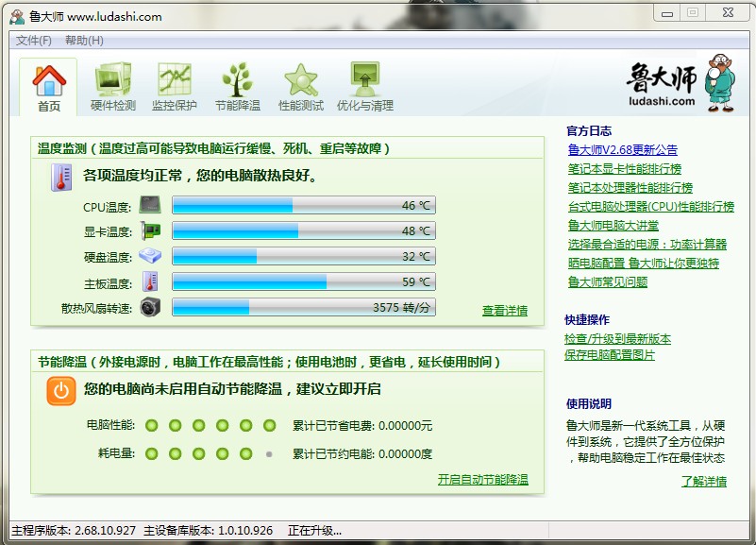
Task: Click the 官方日志 heading
Action: point(589,131)
